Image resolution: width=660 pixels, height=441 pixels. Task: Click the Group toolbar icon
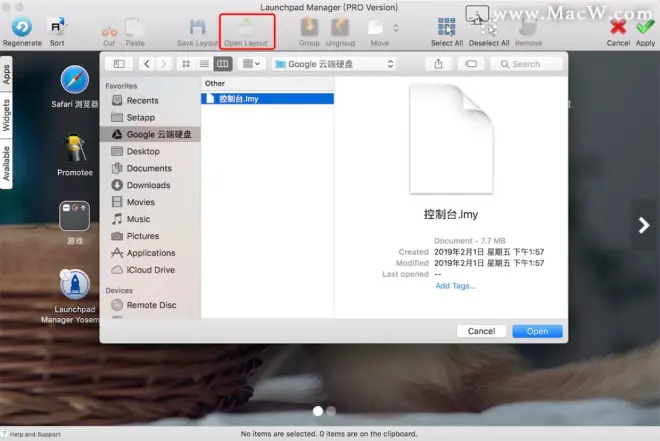pos(309,27)
